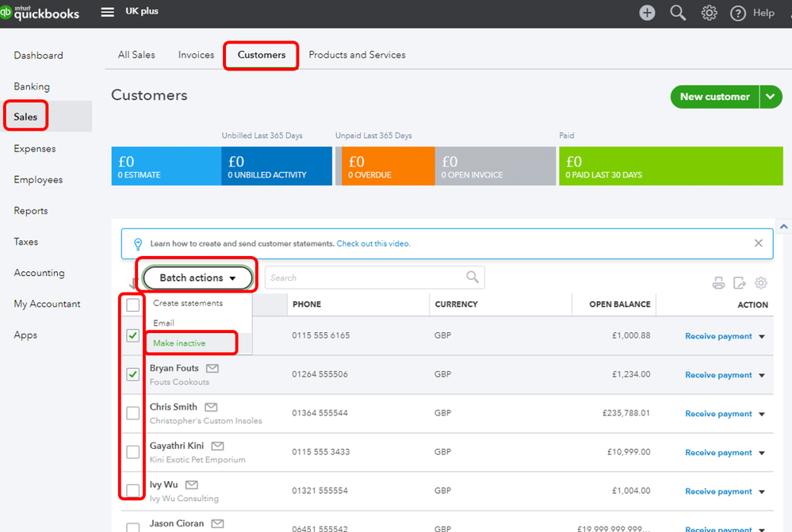Click Receive payment for the £1,000.88 row
The width and height of the screenshot is (792, 532).
pos(718,336)
